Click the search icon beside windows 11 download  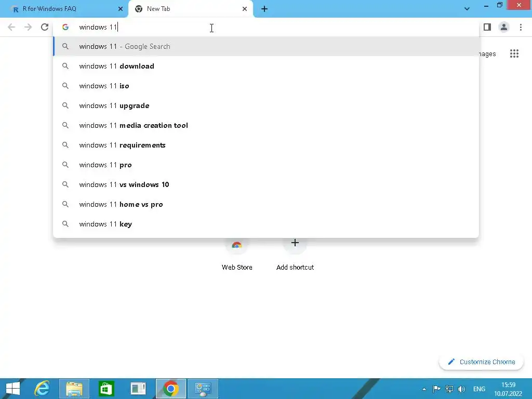click(x=65, y=66)
